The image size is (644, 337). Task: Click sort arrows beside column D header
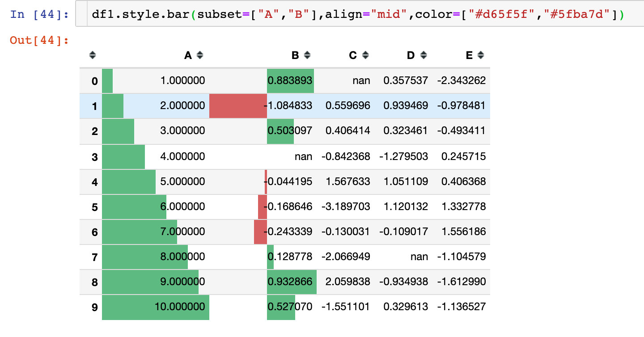(424, 55)
